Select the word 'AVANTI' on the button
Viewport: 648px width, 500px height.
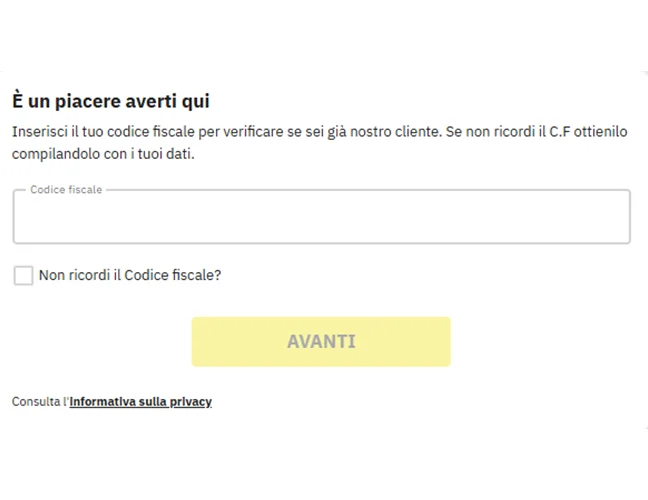(321, 342)
